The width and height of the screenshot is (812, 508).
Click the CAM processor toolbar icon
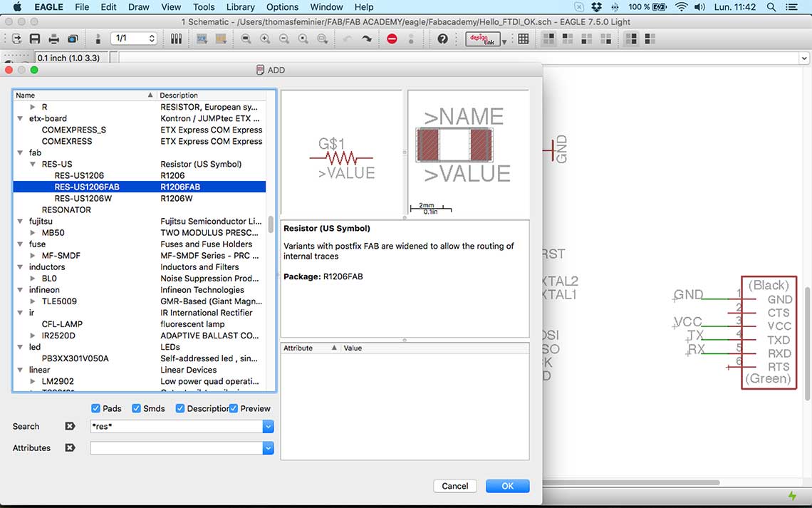coord(73,39)
